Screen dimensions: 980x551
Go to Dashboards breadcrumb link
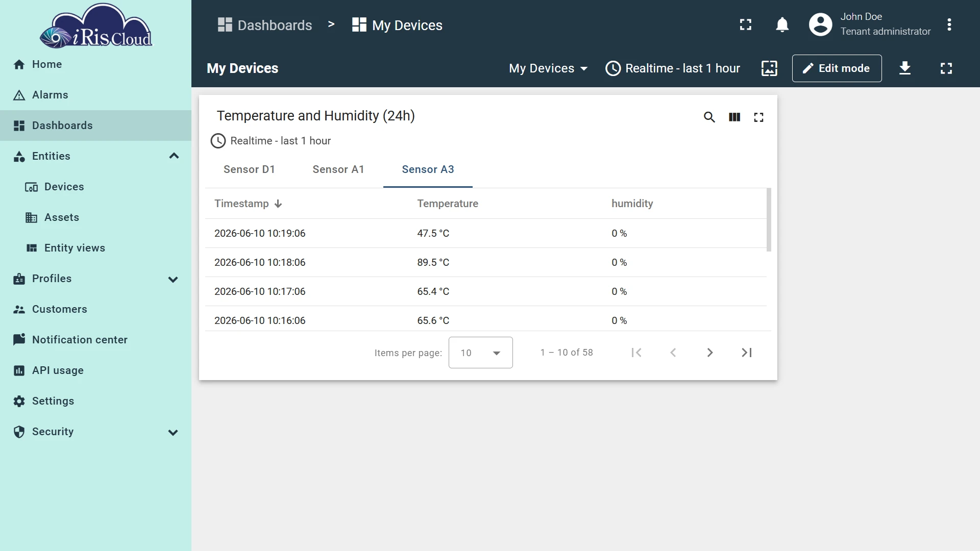coord(265,25)
